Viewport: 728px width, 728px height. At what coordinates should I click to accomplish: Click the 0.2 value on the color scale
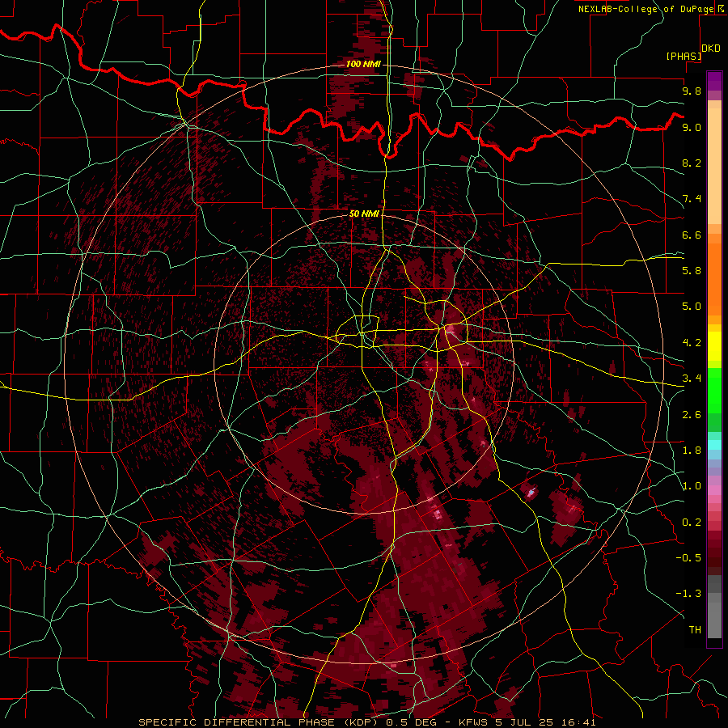click(x=692, y=523)
